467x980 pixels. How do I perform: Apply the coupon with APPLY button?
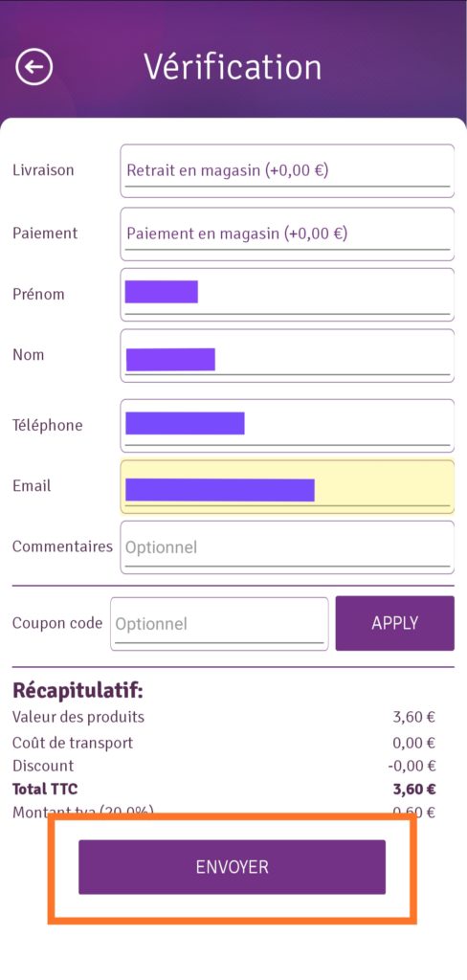point(395,623)
